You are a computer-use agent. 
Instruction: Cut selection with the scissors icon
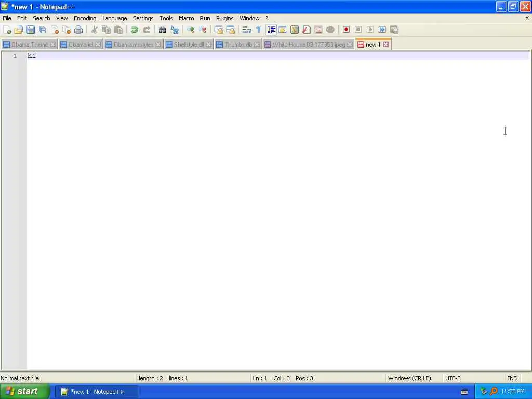pyautogui.click(x=95, y=30)
